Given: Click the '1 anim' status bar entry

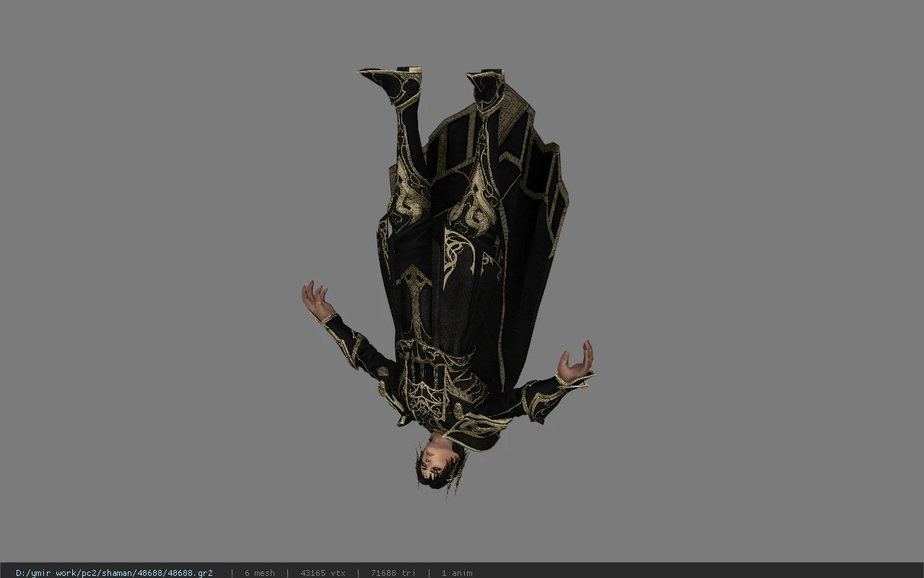Looking at the screenshot, I should tap(457, 573).
